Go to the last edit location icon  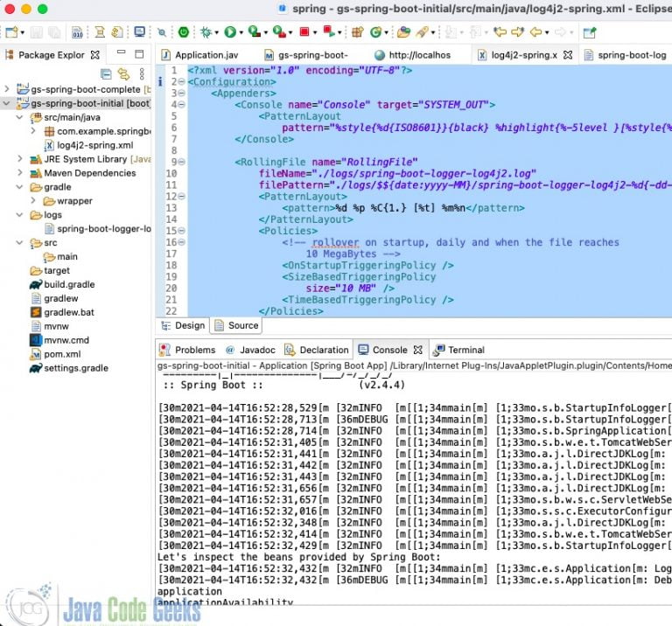coord(500,32)
